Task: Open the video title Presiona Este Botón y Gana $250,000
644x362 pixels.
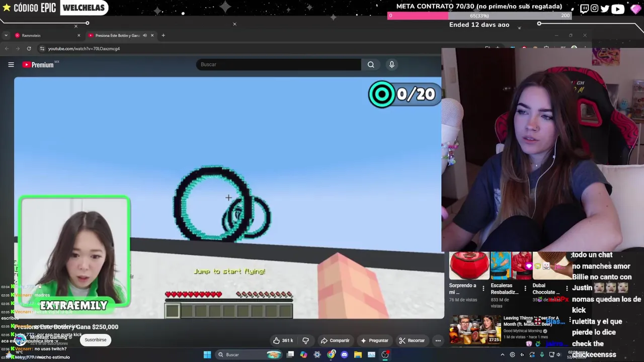Action: (66, 327)
